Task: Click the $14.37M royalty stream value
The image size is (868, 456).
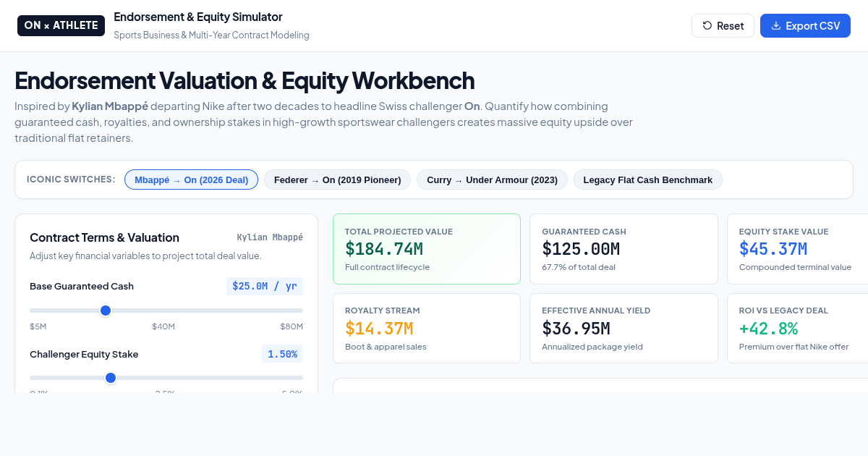Action: (x=379, y=329)
